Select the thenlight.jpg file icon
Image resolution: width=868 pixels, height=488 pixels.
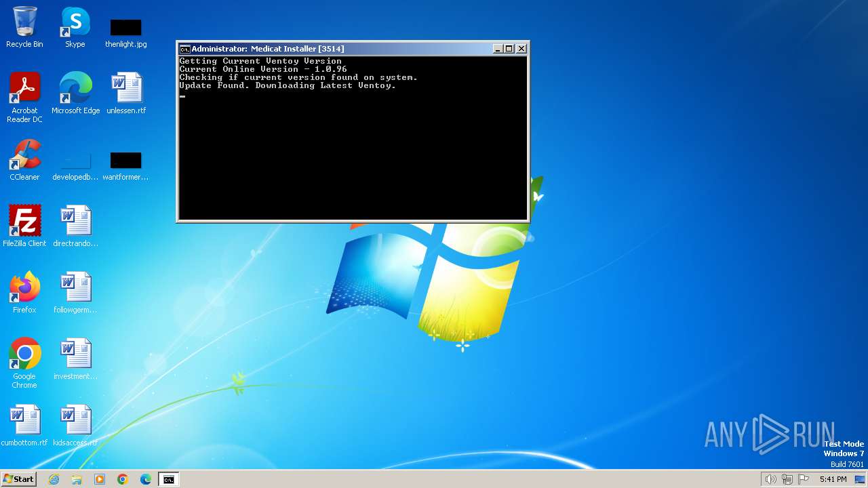(x=126, y=33)
